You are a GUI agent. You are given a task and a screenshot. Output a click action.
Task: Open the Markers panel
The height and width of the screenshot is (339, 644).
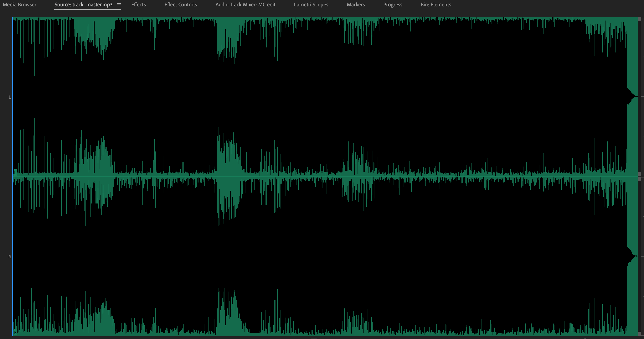coord(355,5)
